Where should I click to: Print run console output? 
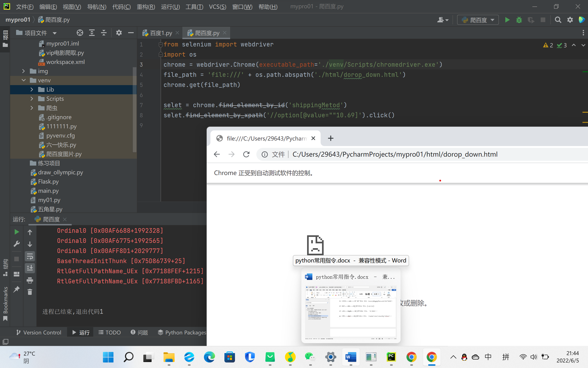click(x=30, y=280)
